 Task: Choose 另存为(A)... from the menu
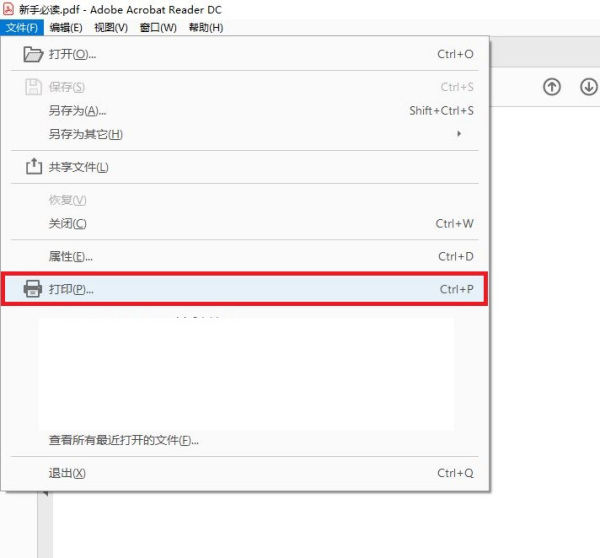77,111
